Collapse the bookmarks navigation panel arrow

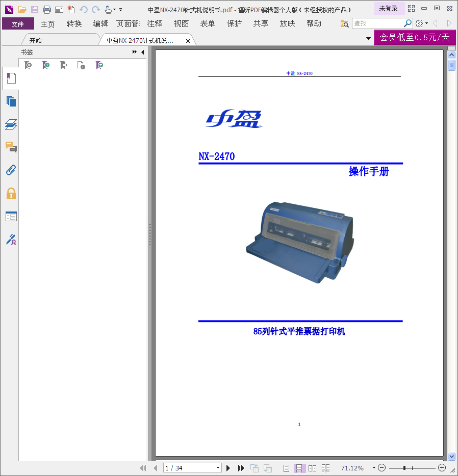point(143,52)
